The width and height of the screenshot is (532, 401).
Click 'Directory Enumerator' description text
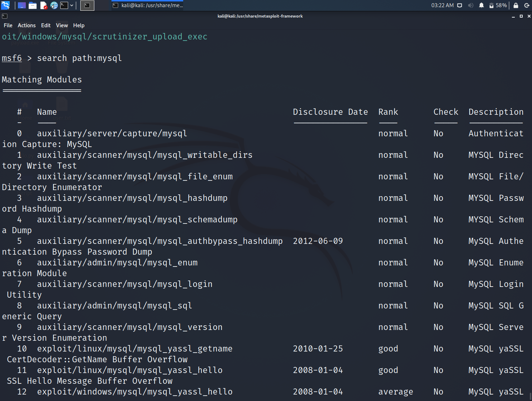(x=52, y=187)
